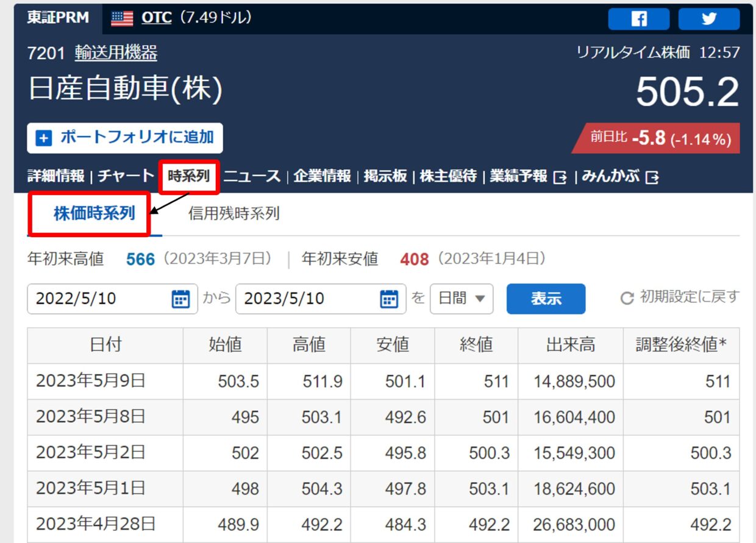Image resolution: width=756 pixels, height=543 pixels.
Task: Click 終値 column header
Action: click(476, 345)
